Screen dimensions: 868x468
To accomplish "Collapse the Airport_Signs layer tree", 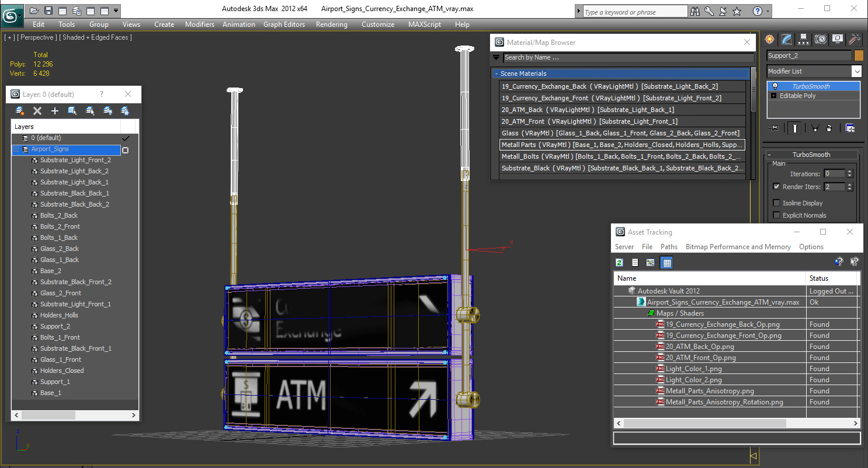I will coord(16,149).
